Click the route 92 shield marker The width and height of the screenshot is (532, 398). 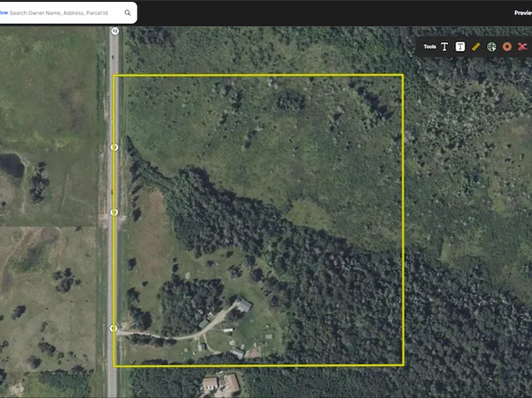(x=115, y=31)
